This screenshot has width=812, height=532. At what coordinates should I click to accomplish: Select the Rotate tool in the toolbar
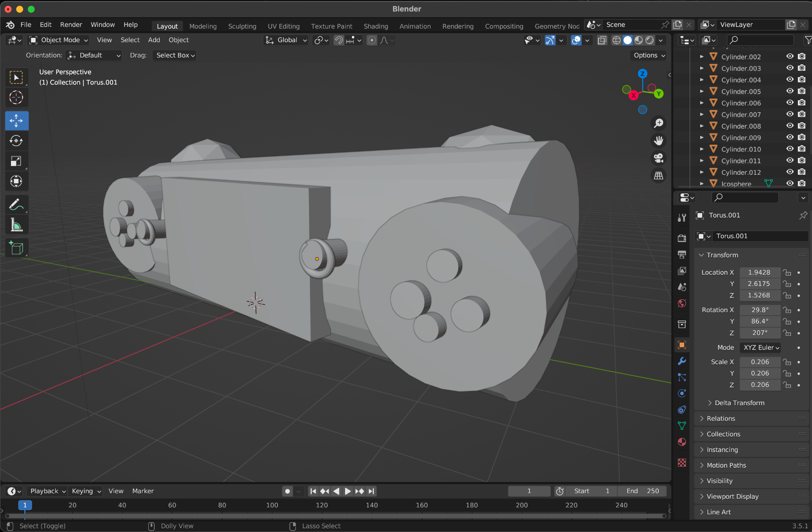tap(16, 141)
